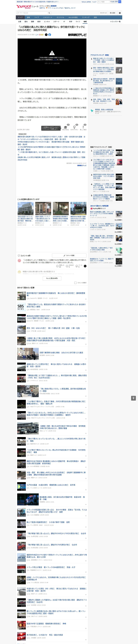The width and height of the screenshot is (138, 644).
Task: Click first commenter's pink avatar
Action: (19, 260)
